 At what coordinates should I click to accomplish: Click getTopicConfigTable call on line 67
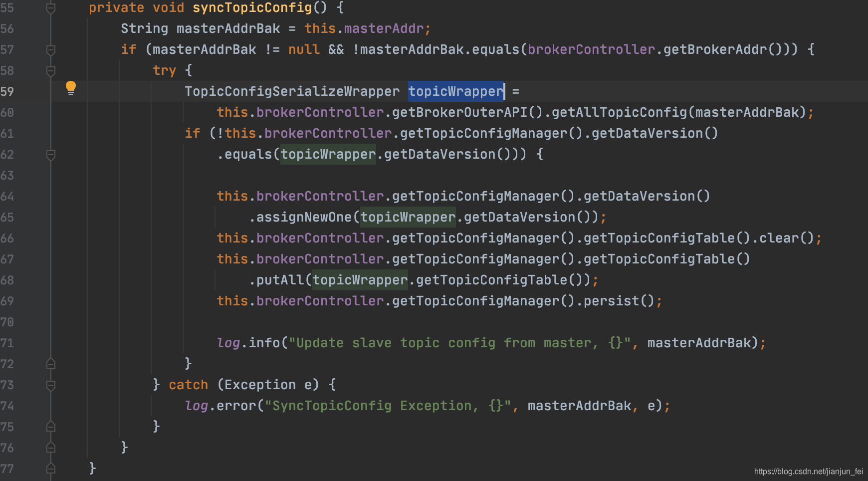[659, 259]
